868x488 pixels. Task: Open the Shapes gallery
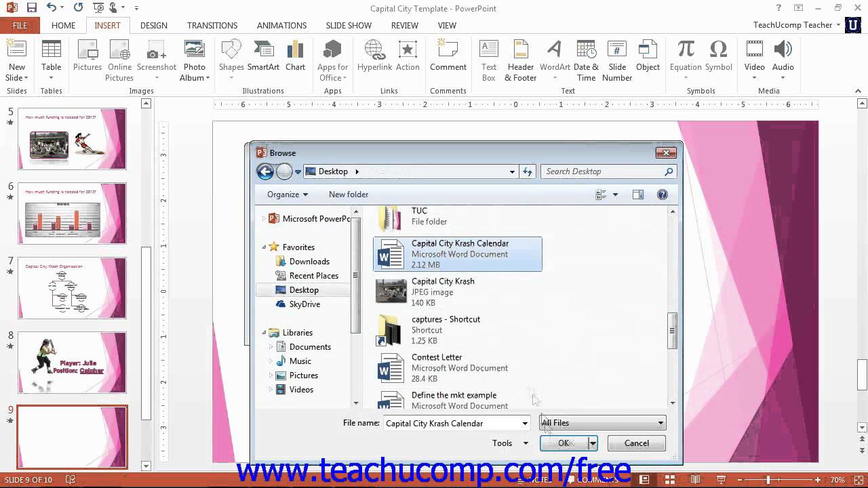[x=231, y=60]
